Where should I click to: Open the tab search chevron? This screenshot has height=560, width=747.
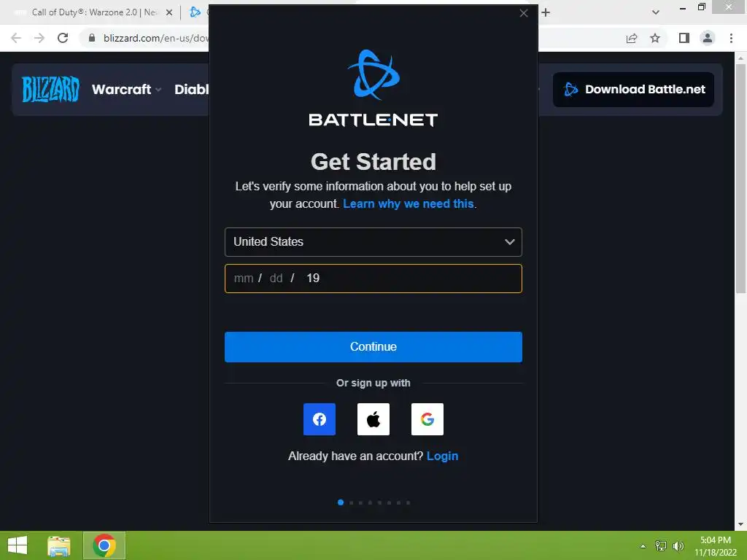point(656,12)
